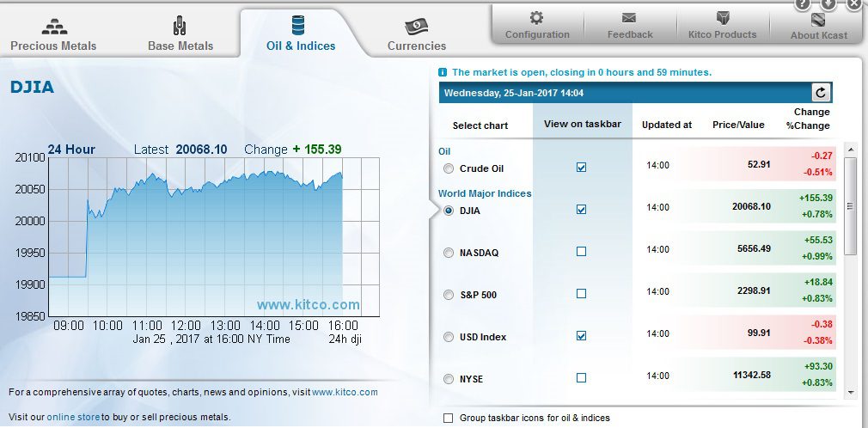This screenshot has height=428, width=868.
Task: Check Group taskbar icons for oil & indices
Action: pyautogui.click(x=449, y=418)
